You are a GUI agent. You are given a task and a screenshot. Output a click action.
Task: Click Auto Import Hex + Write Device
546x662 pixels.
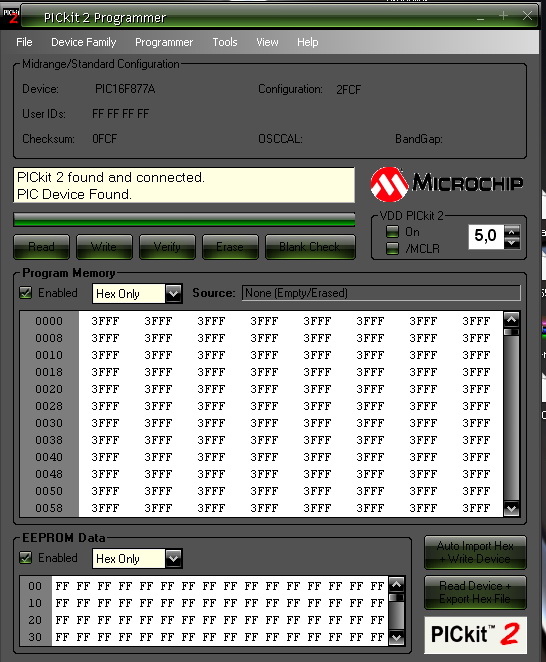click(475, 552)
